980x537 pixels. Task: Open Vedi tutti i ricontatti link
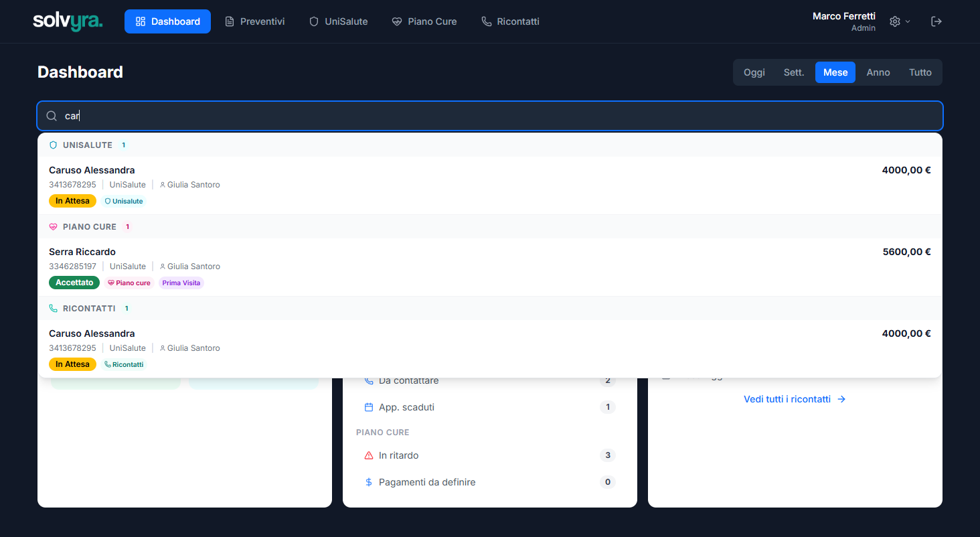click(795, 399)
